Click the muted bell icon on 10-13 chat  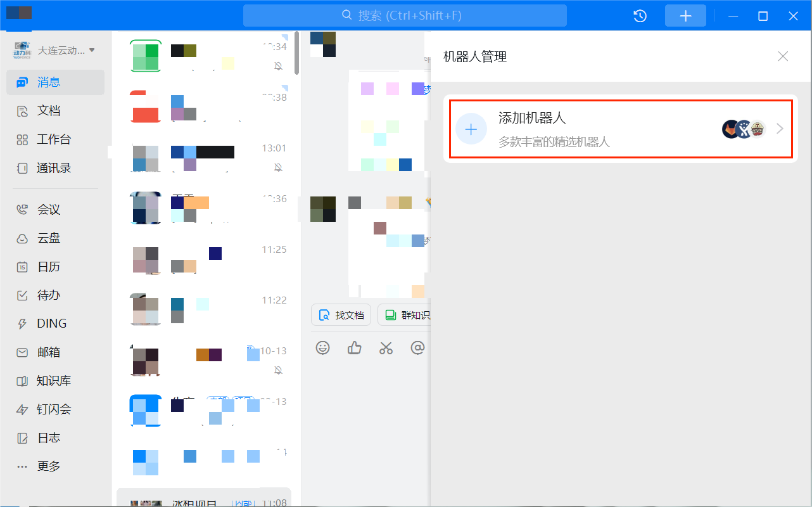[278, 370]
